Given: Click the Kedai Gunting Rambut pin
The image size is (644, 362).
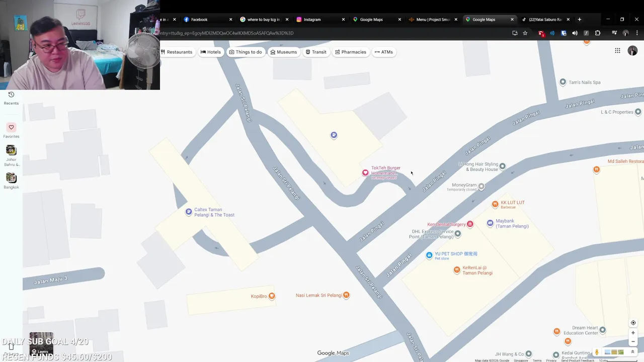Looking at the screenshot, I should (556, 355).
